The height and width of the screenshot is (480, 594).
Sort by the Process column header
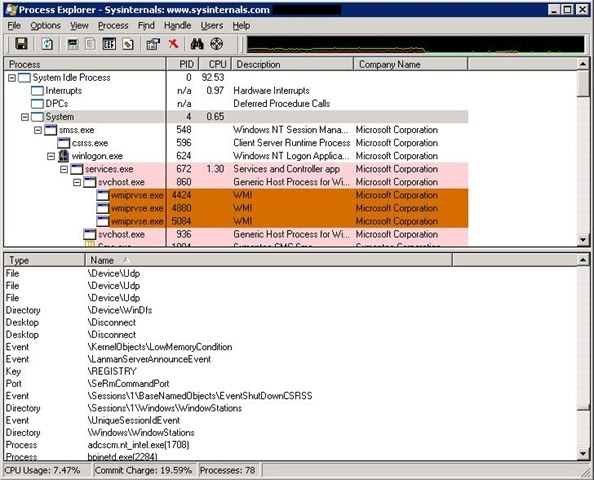click(85, 64)
